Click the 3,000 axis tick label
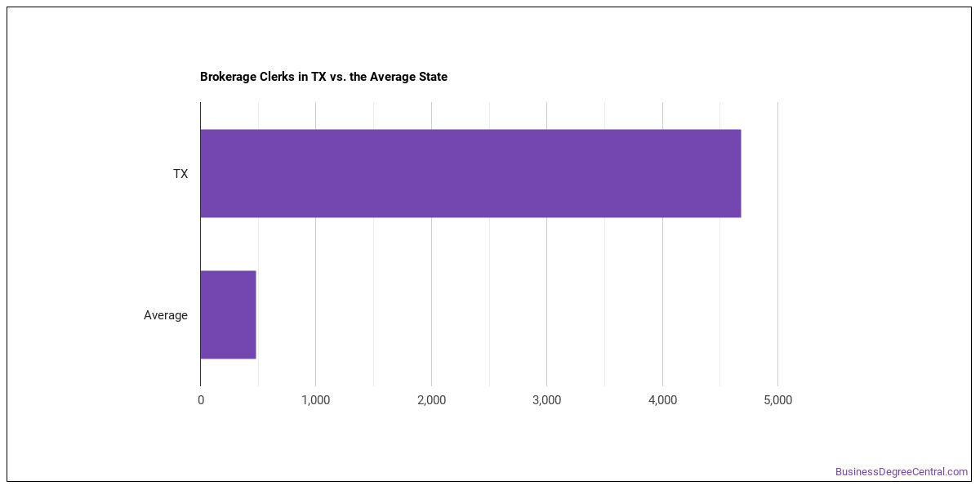 (x=546, y=400)
